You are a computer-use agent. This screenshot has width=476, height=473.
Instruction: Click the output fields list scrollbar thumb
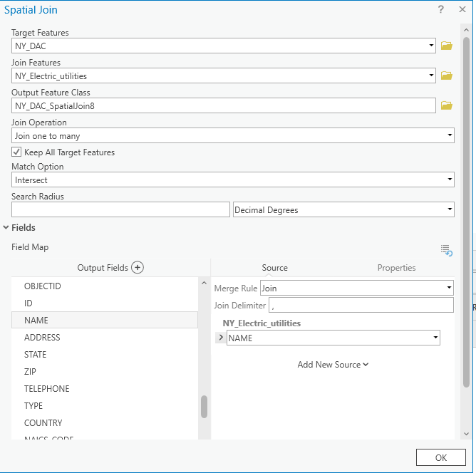(x=204, y=407)
